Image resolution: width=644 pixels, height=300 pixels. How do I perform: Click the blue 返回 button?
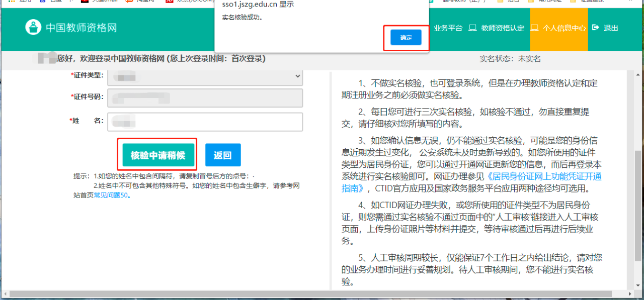tap(223, 155)
